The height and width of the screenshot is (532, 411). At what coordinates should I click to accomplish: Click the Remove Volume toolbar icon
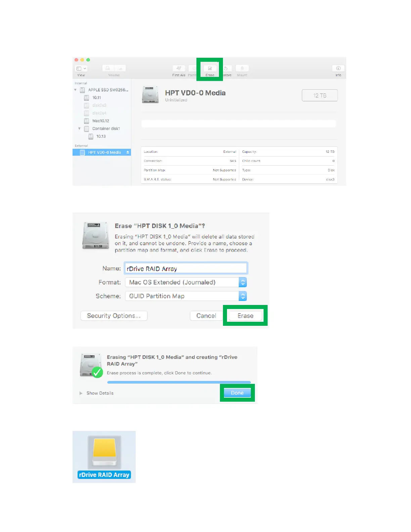(120, 68)
